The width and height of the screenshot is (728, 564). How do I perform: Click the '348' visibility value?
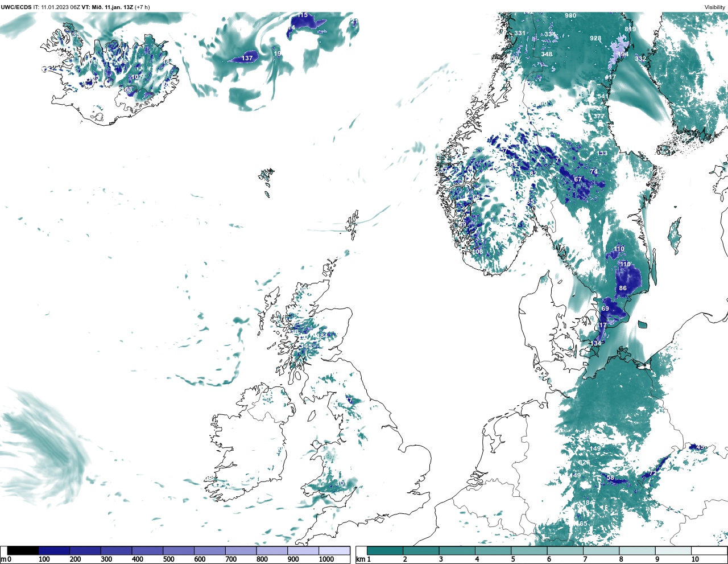click(x=547, y=54)
